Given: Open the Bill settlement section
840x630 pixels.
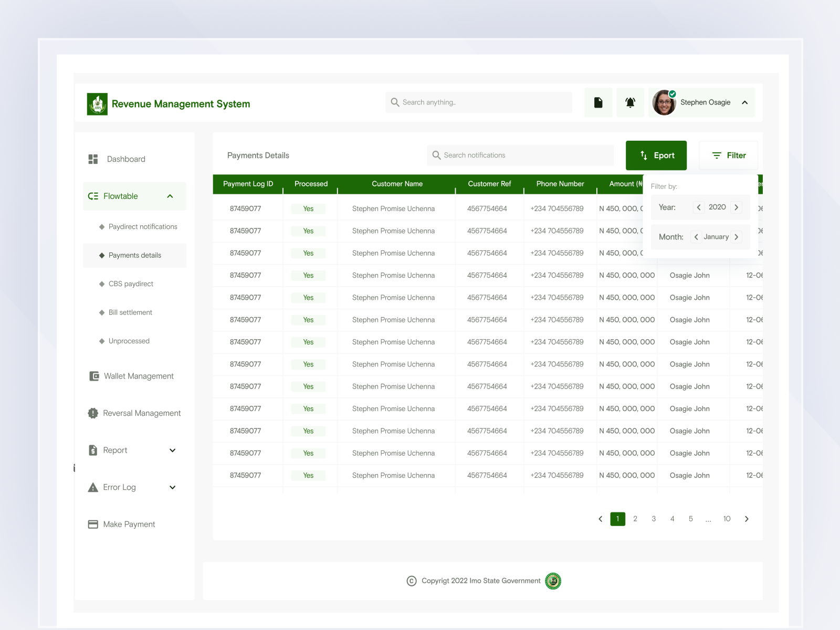Looking at the screenshot, I should click(130, 312).
